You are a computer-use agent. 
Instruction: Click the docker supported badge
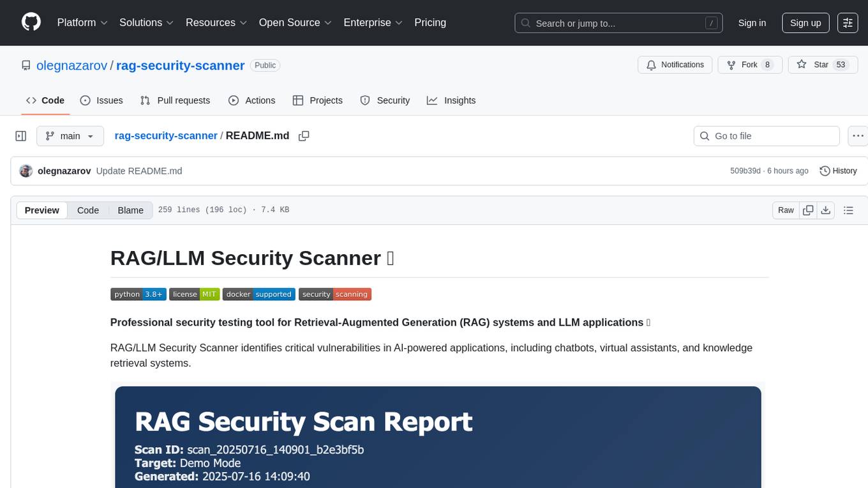pos(259,294)
